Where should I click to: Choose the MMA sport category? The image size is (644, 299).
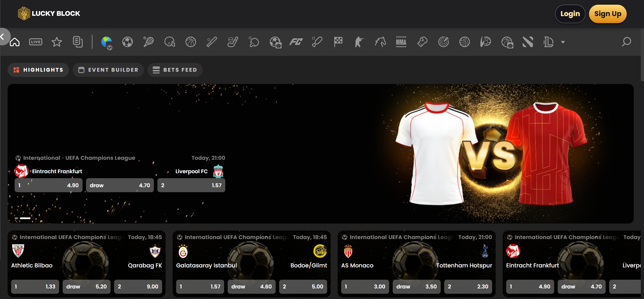(401, 42)
